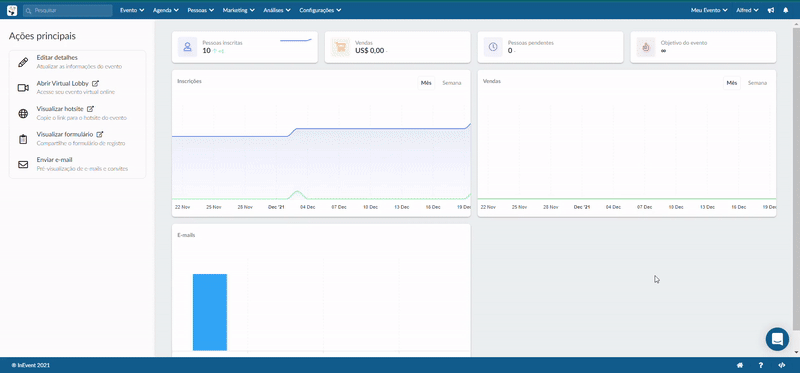The image size is (800, 373).
Task: Click the home icon in footer
Action: 740,365
